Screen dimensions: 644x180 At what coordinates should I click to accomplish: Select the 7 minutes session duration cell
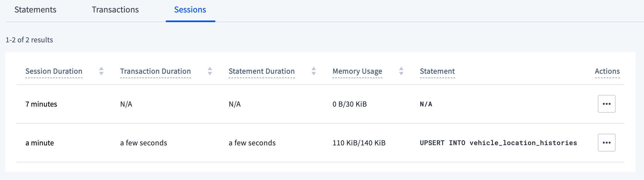point(41,104)
